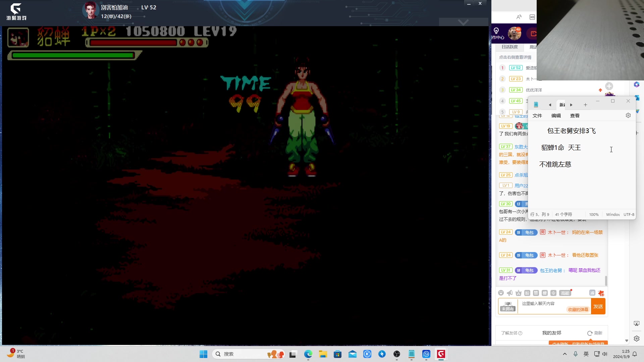Click the game platform logo in header
644x362 pixels.
coord(16,12)
